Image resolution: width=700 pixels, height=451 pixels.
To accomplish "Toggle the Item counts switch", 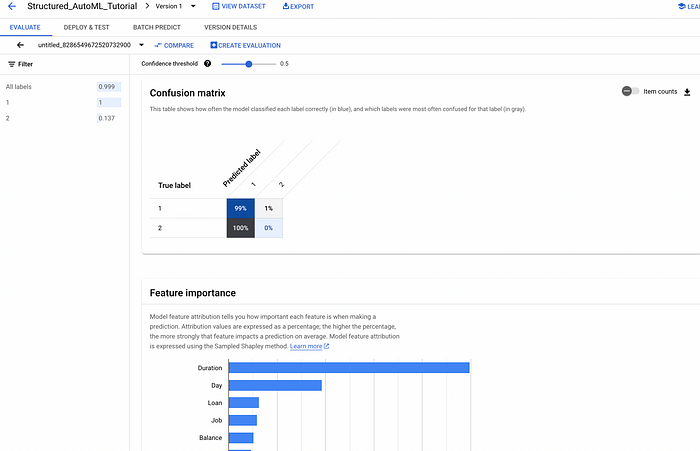I will tap(630, 91).
